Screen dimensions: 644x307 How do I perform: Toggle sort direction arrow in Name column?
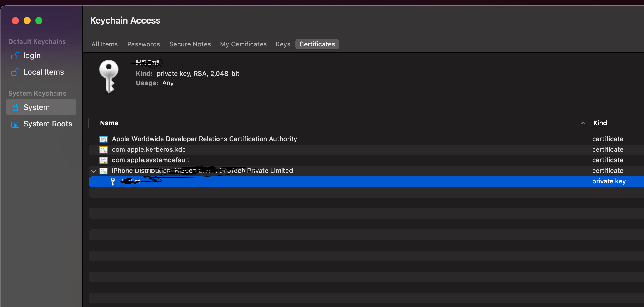(583, 123)
